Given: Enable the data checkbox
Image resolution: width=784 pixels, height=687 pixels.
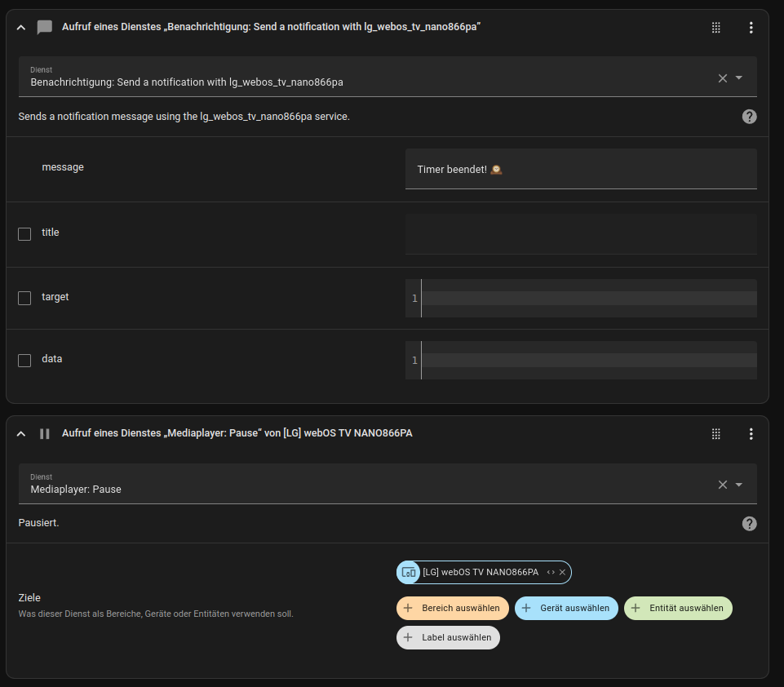Looking at the screenshot, I should click(24, 361).
